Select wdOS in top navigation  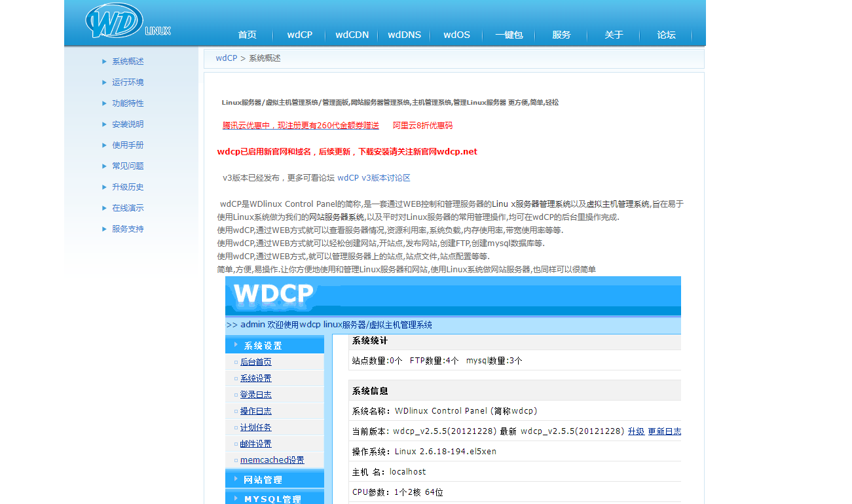click(x=457, y=35)
